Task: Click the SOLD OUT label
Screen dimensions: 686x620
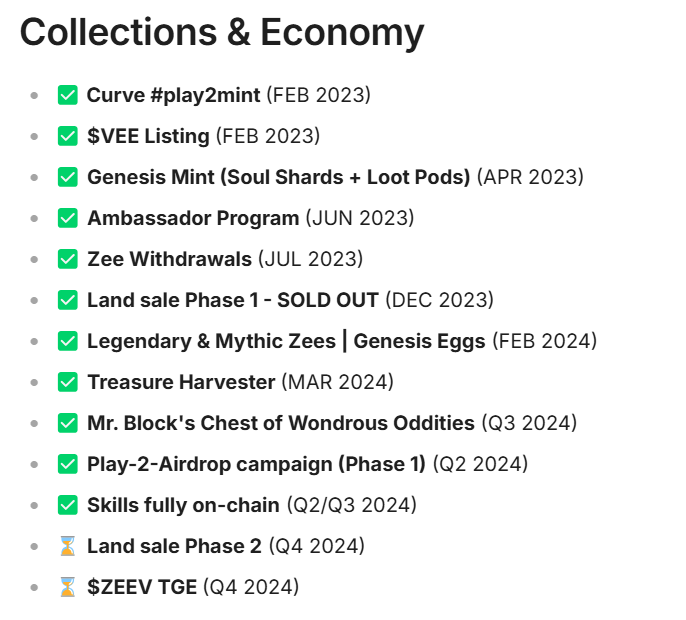Action: [328, 300]
